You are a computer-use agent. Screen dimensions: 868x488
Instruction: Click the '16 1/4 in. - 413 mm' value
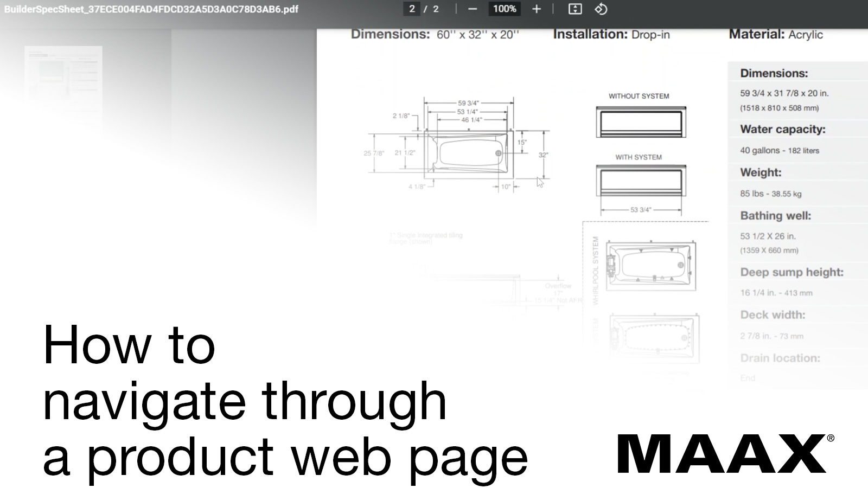click(x=776, y=293)
